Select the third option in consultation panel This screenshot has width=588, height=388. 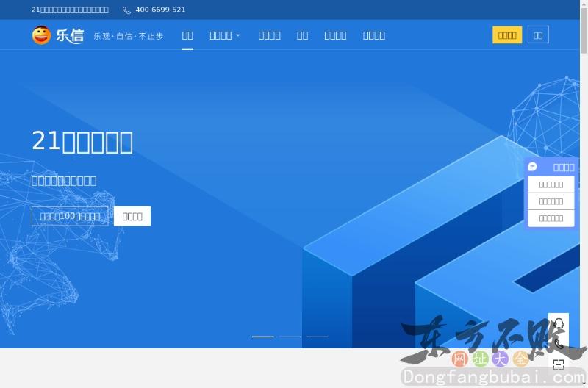pyautogui.click(x=551, y=218)
